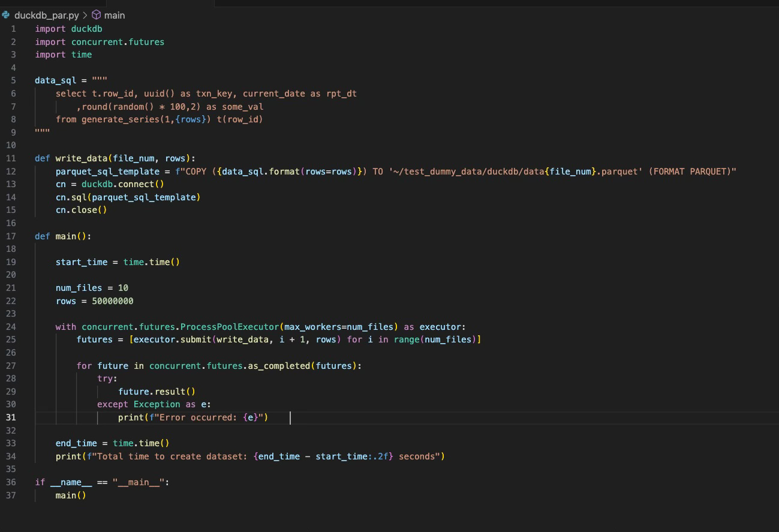Click 'max_workers' argument on line 24

(312, 327)
